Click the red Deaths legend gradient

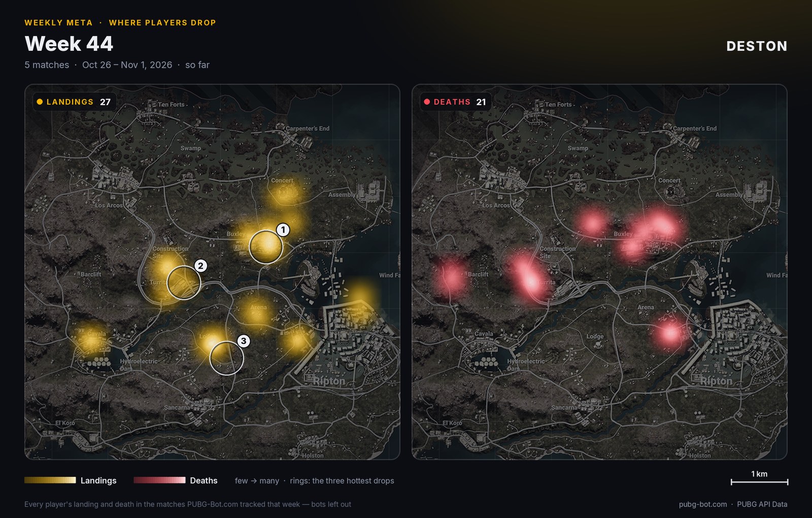pyautogui.click(x=159, y=480)
